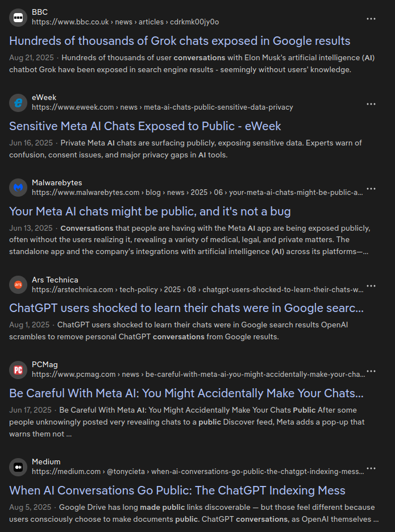Image resolution: width=395 pixels, height=532 pixels.
Task: Open the three-dot menu for PCMag result
Action: [x=371, y=371]
